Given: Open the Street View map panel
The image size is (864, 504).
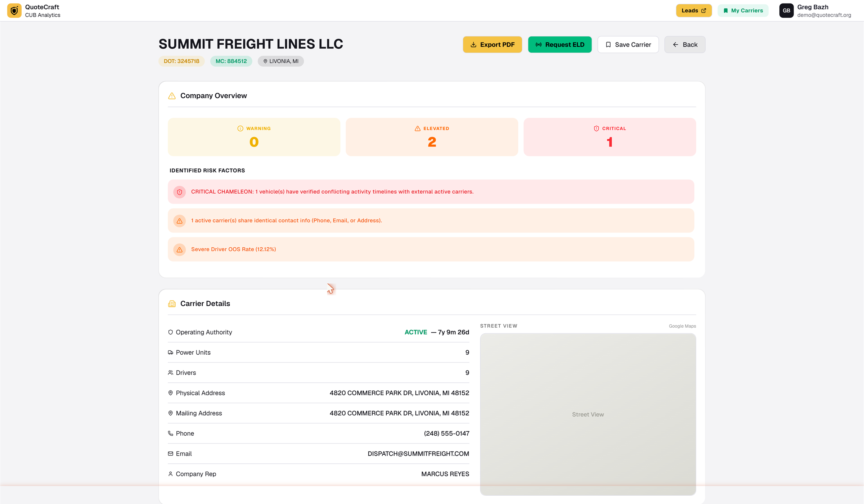Looking at the screenshot, I should click(588, 414).
